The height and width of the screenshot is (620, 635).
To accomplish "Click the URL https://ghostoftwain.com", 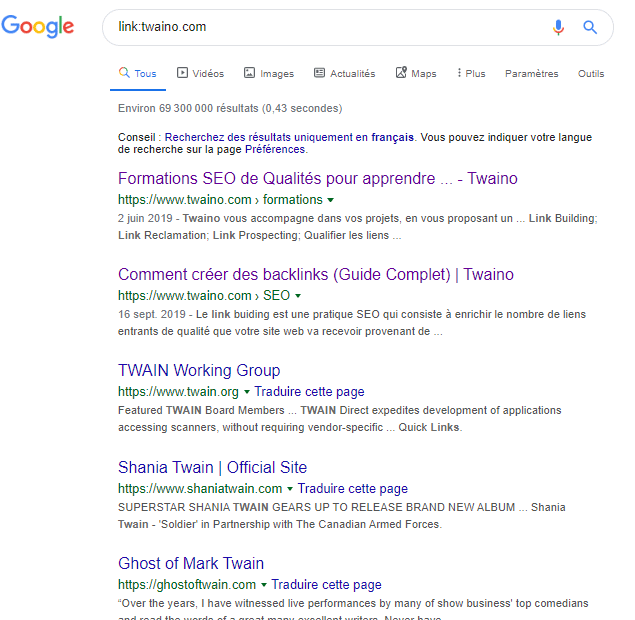I will pos(187,584).
